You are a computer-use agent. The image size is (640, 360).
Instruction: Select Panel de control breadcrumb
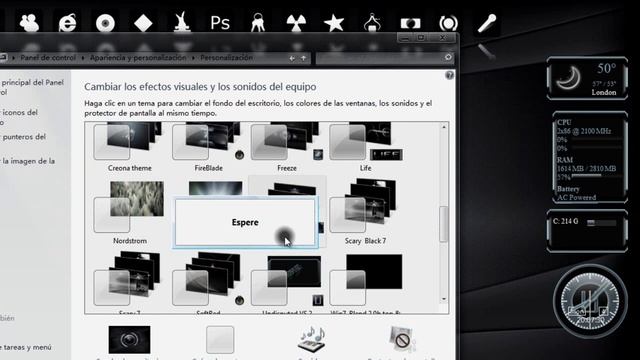coord(48,58)
